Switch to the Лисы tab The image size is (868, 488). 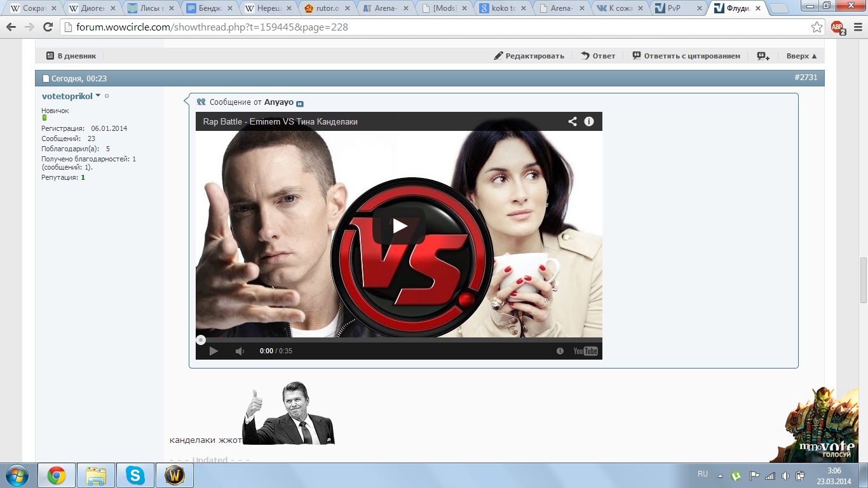click(151, 9)
